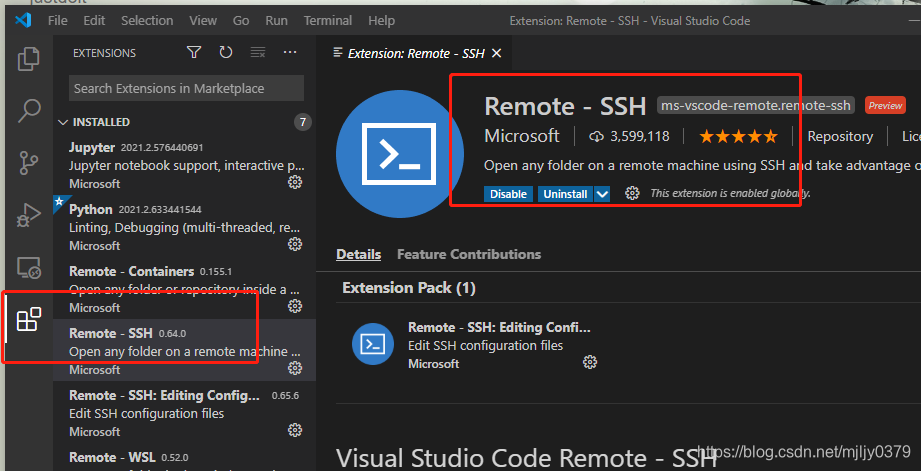The width and height of the screenshot is (921, 471).
Task: Select the Extension: Remote - SSH editor tab
Action: (415, 53)
